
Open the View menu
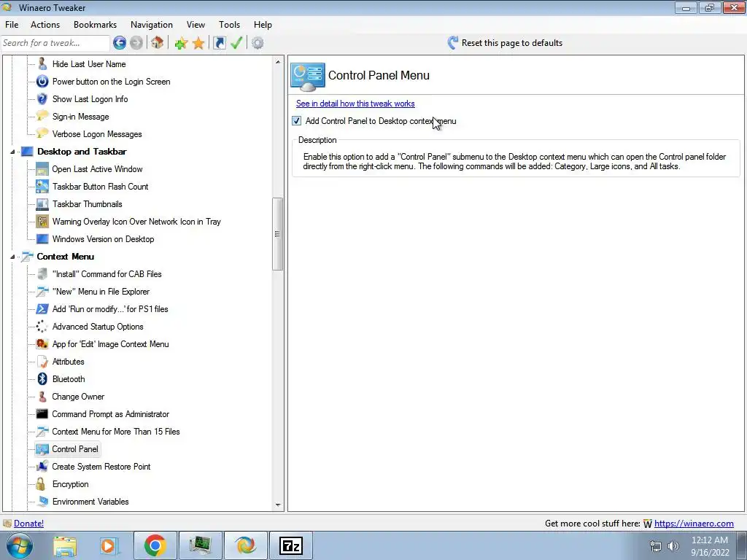[x=196, y=25]
